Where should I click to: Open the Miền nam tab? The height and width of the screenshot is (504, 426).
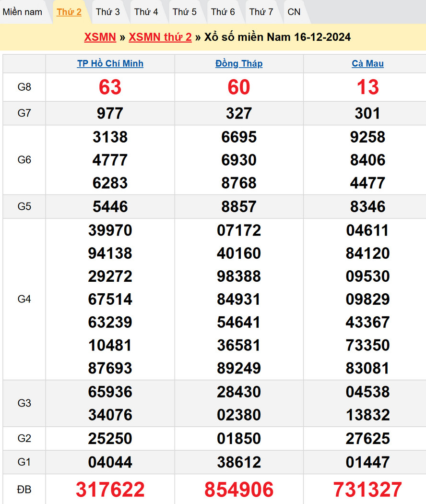coord(23,12)
